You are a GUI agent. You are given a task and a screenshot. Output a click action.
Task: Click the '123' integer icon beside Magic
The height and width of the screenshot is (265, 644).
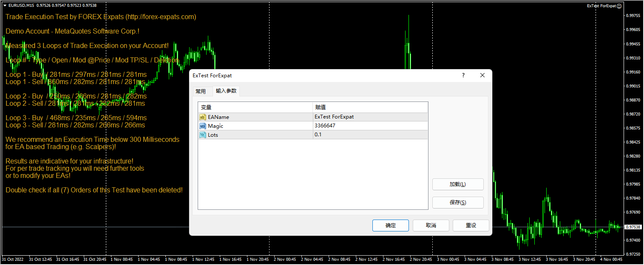(203, 126)
